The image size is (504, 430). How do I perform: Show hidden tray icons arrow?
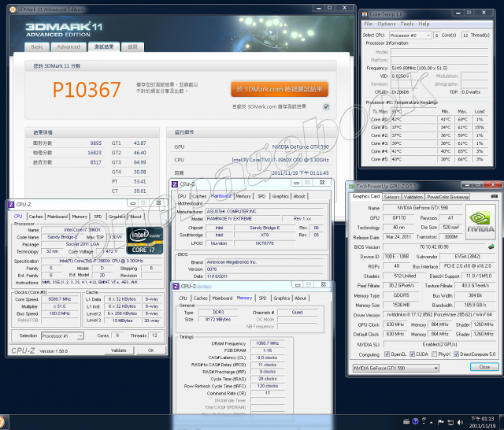pyautogui.click(x=432, y=422)
